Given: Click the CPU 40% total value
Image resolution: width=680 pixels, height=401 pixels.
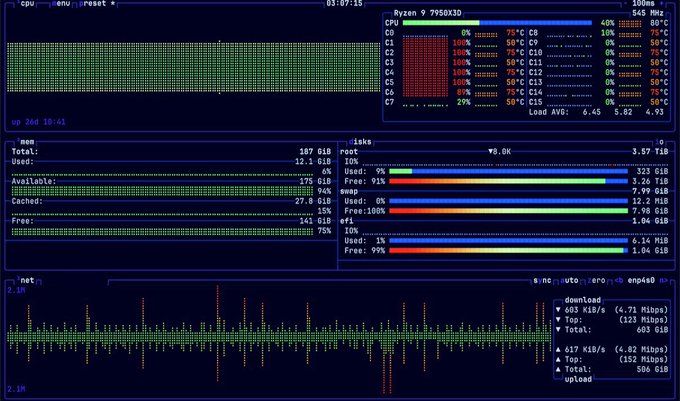Looking at the screenshot, I should tap(607, 23).
